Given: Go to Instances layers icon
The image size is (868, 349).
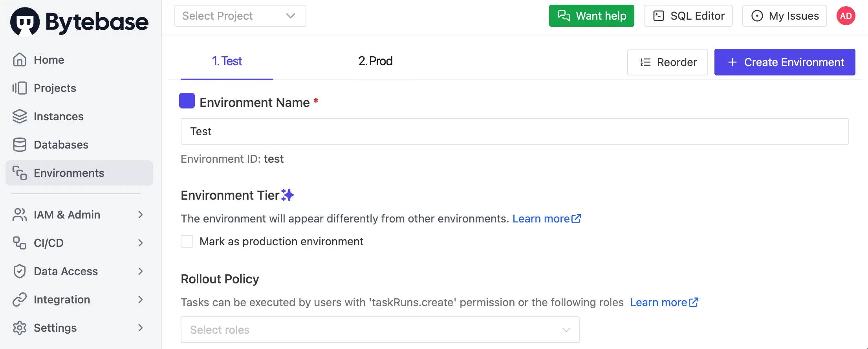Looking at the screenshot, I should point(19,116).
